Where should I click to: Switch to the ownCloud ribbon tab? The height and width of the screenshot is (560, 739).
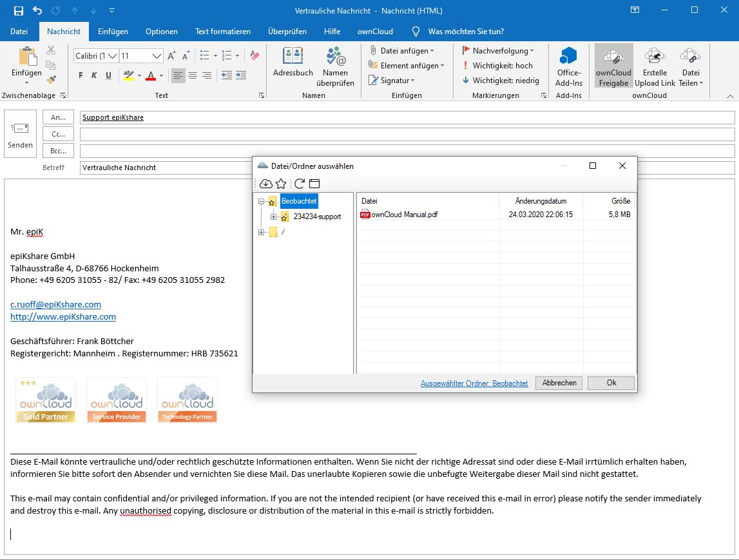click(x=375, y=32)
